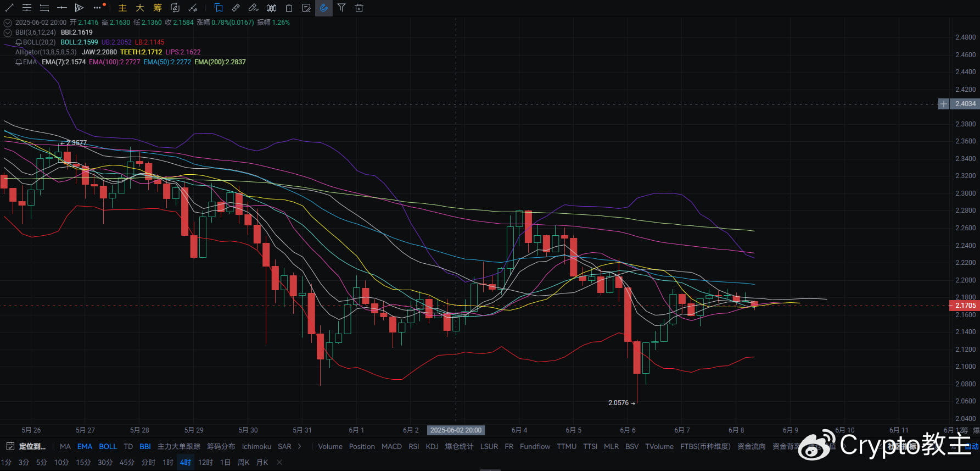Image resolution: width=980 pixels, height=471 pixels.
Task: Collapse the BBI indicator legend
Action: pos(8,32)
